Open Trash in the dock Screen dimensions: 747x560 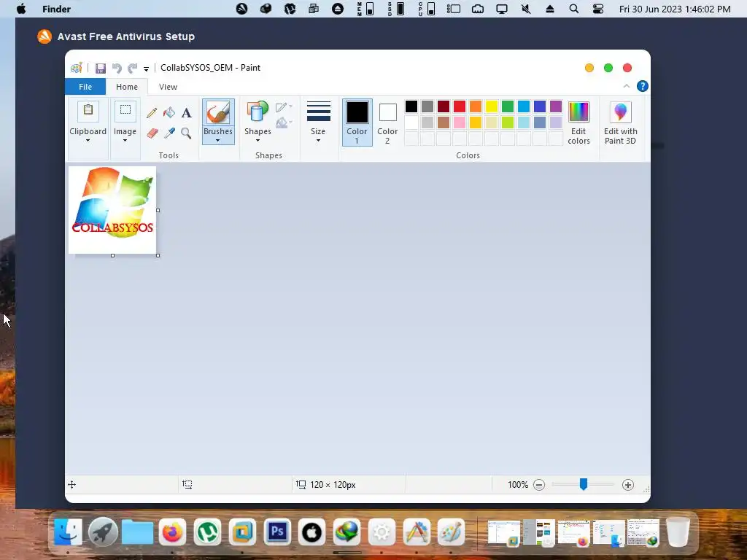pos(678,532)
